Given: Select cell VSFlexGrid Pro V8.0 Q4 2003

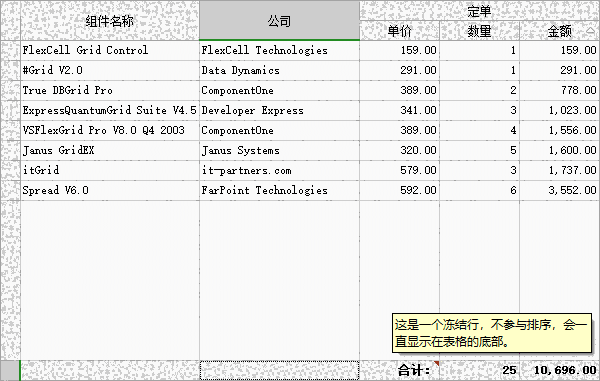Looking at the screenshot, I should 110,130.
